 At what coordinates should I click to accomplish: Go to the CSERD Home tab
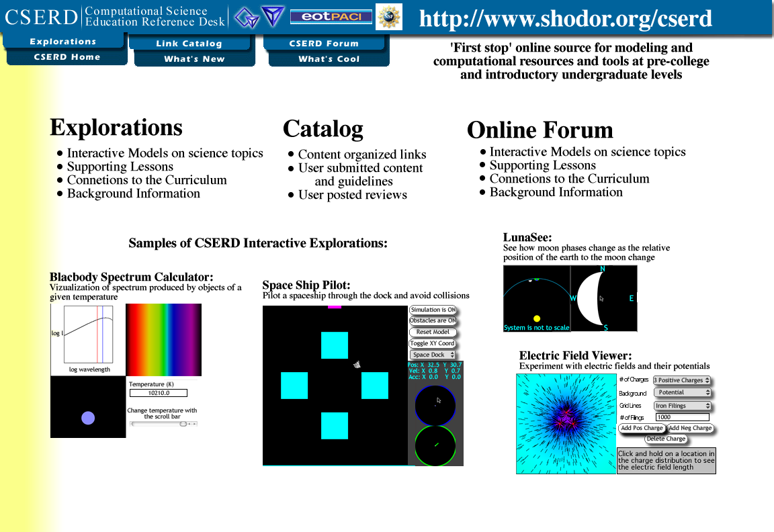point(67,56)
